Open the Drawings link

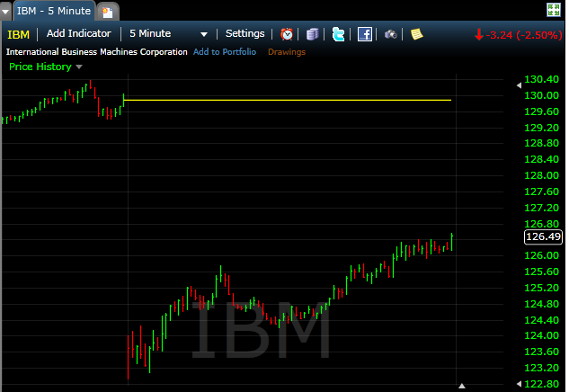(286, 52)
